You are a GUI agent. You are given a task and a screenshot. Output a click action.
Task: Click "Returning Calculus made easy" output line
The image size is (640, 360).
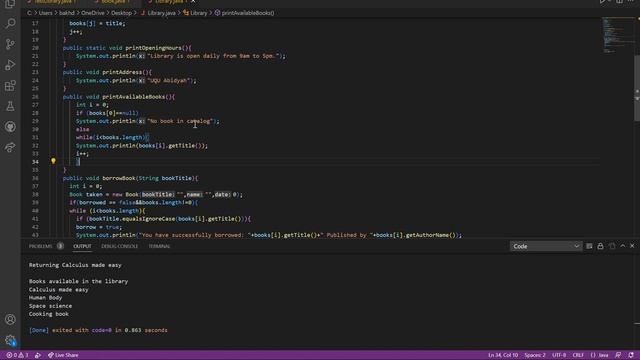click(x=75, y=265)
